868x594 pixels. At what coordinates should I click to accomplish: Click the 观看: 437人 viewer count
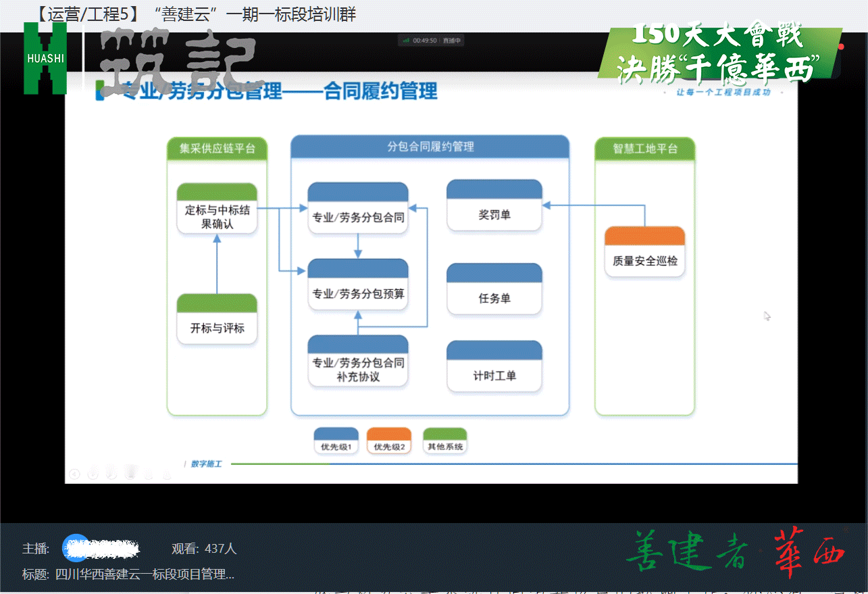[204, 549]
